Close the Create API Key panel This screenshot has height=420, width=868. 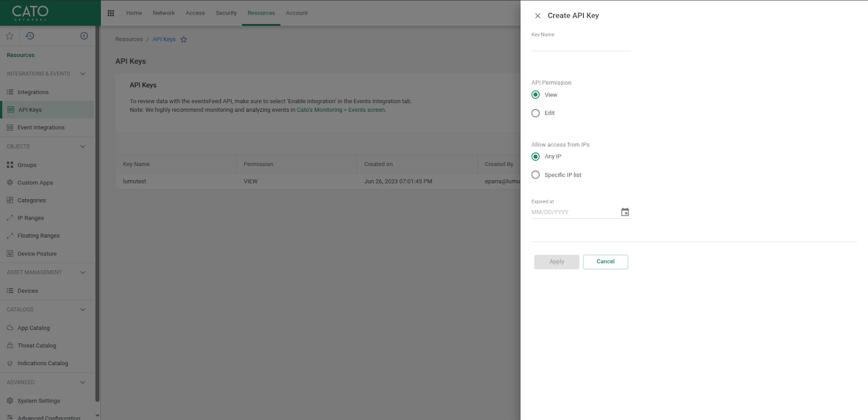537,16
